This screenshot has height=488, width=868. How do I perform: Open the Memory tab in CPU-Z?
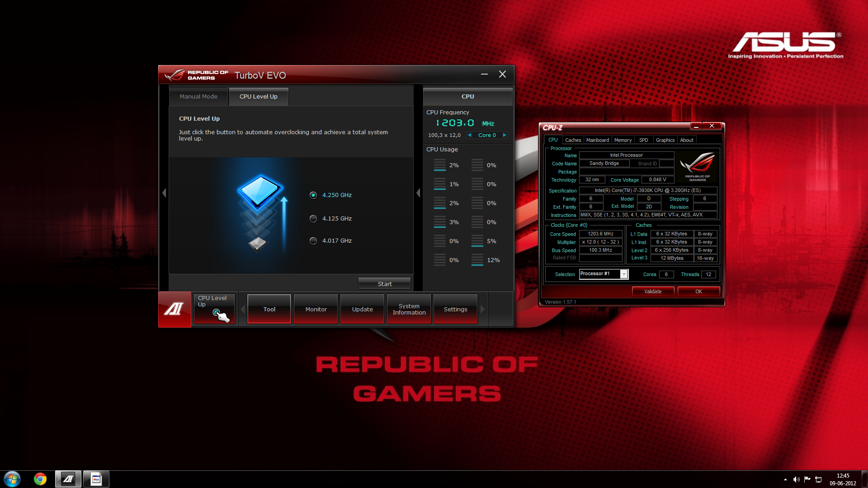623,140
